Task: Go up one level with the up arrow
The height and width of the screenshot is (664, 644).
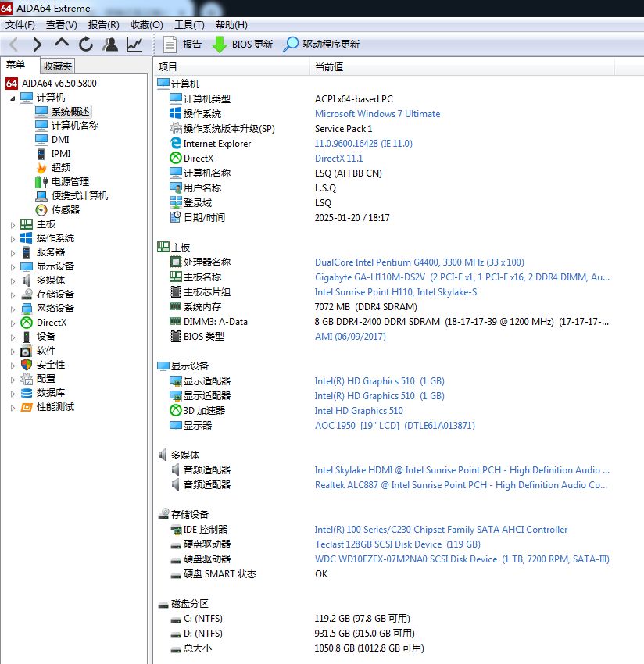Action: [x=62, y=44]
